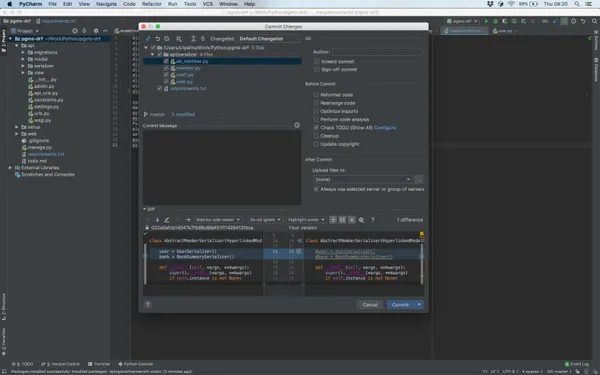This screenshot has height=375, width=600.
Task: Open the Refactor menu
Action: tap(152, 4)
